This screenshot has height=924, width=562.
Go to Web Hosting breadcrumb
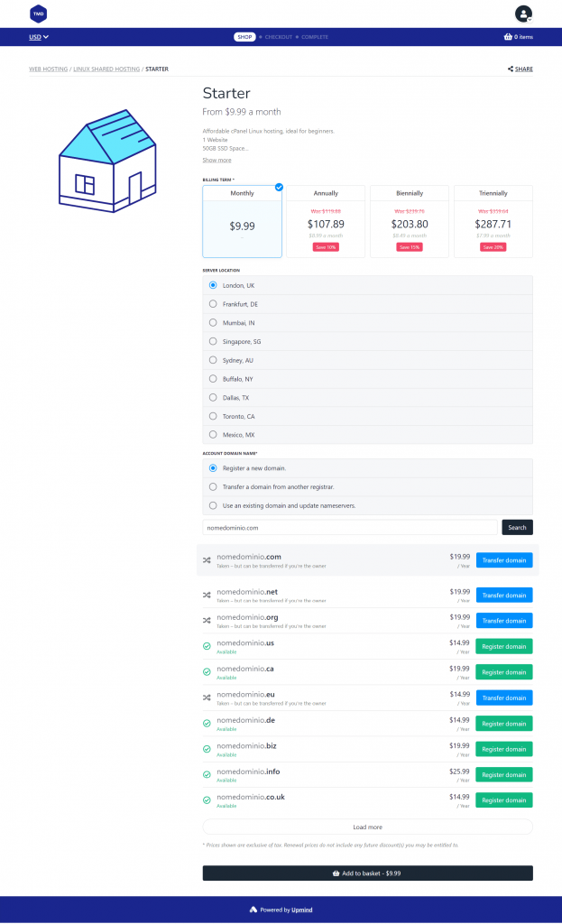[48, 69]
